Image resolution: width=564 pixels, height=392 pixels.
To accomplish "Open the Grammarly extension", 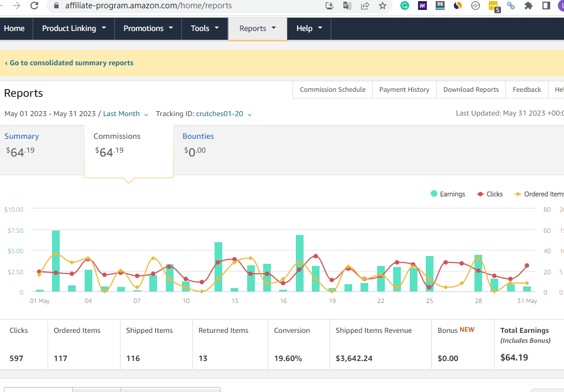I will pos(405,6).
